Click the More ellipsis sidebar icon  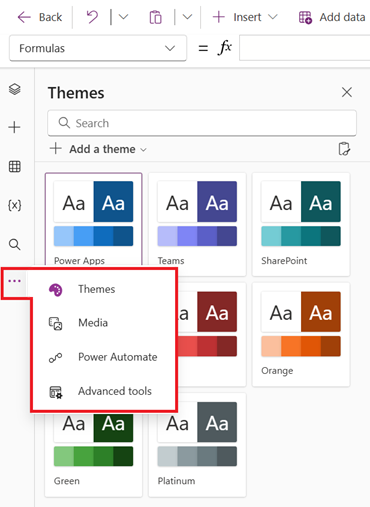(15, 281)
